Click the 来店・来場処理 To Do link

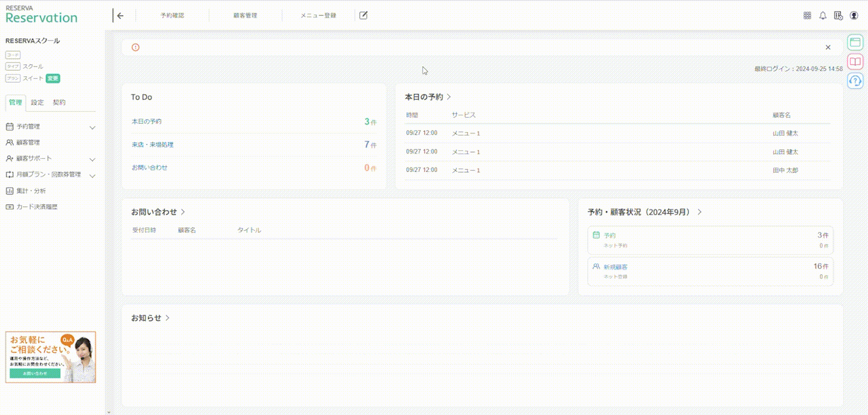(153, 145)
